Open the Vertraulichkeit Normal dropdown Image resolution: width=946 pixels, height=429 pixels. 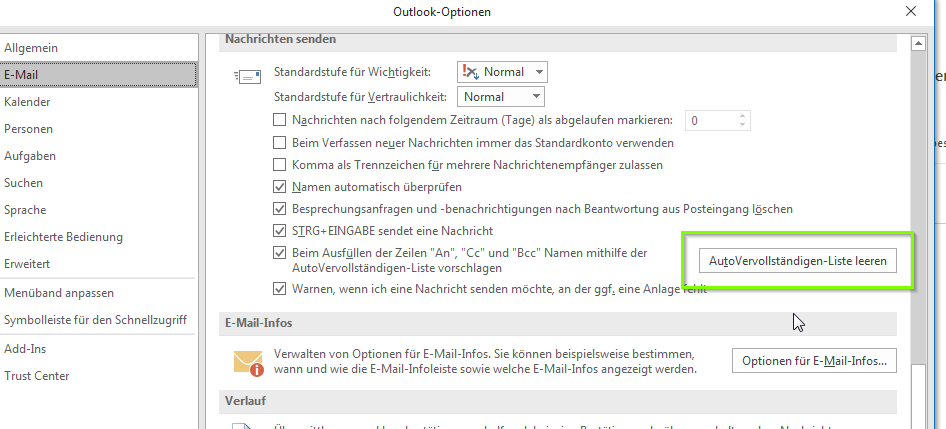point(501,97)
